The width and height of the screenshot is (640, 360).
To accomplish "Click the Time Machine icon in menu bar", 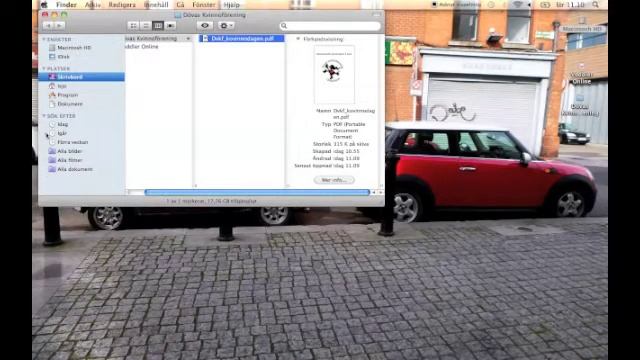I will pos(491,4).
